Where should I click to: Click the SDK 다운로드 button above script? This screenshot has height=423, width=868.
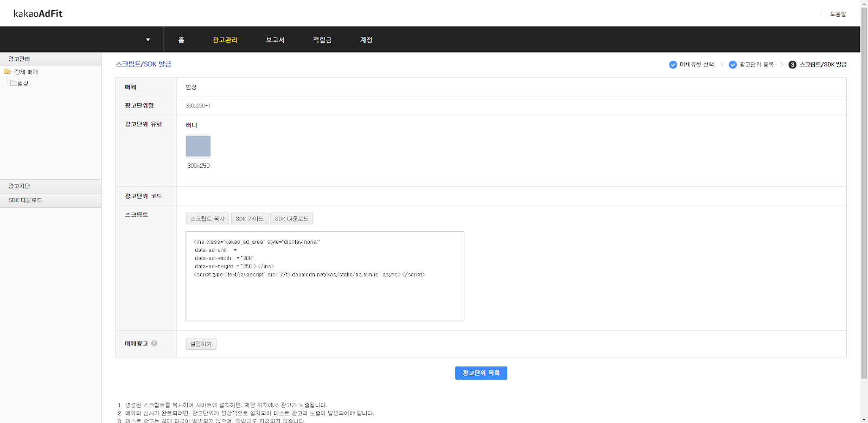(291, 219)
